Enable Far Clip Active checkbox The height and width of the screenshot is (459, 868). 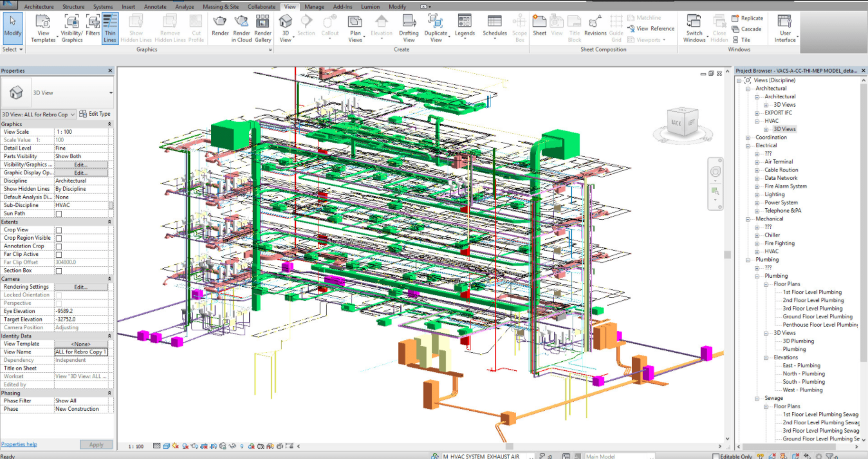[x=59, y=255]
